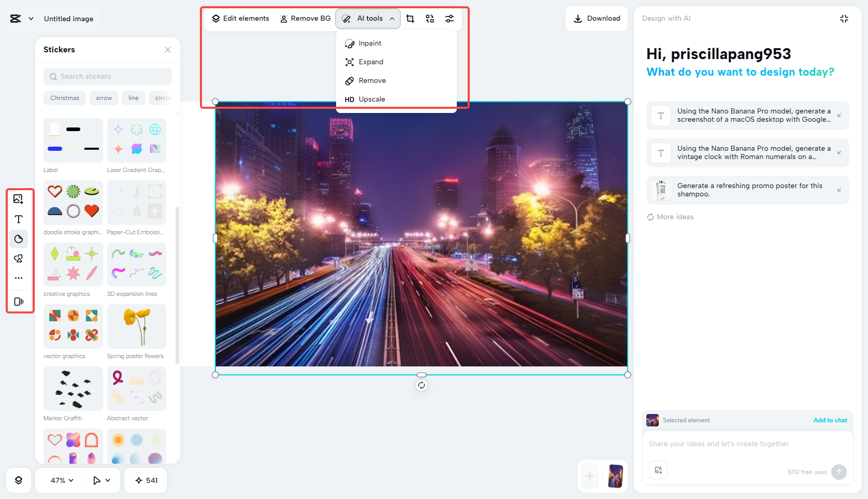The width and height of the screenshot is (868, 499).
Task: Open the Marker Graffiti pack
Action: coord(73,389)
